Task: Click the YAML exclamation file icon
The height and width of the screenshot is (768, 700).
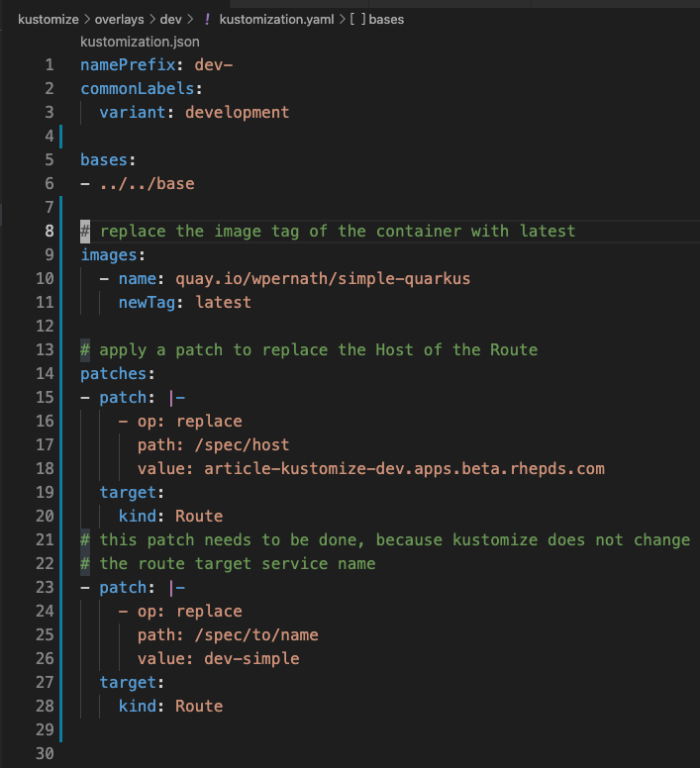Action: (x=207, y=20)
